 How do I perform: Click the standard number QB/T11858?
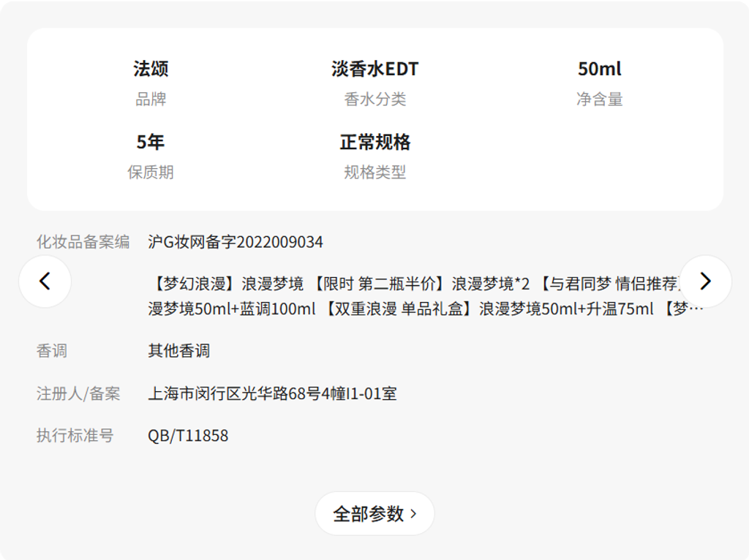click(188, 436)
